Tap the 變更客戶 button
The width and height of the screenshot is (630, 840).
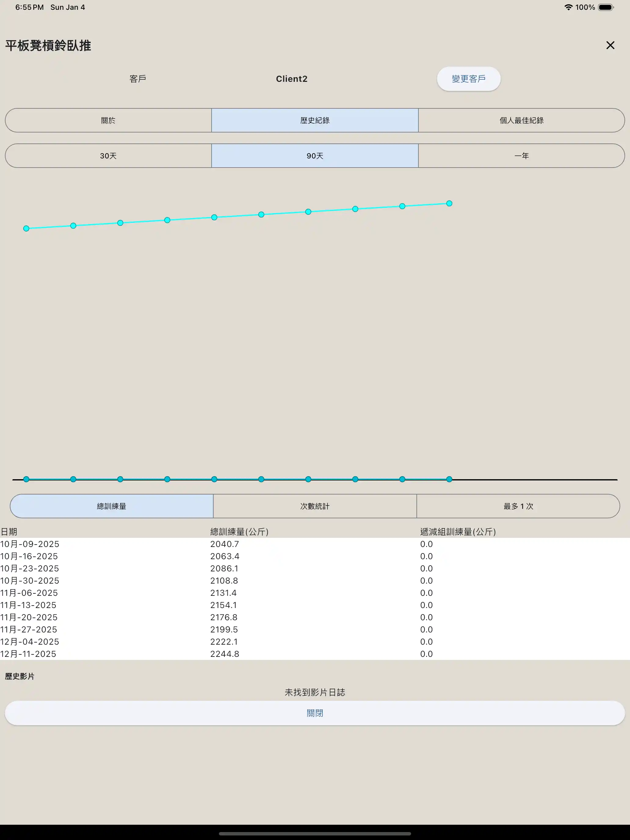[468, 79]
